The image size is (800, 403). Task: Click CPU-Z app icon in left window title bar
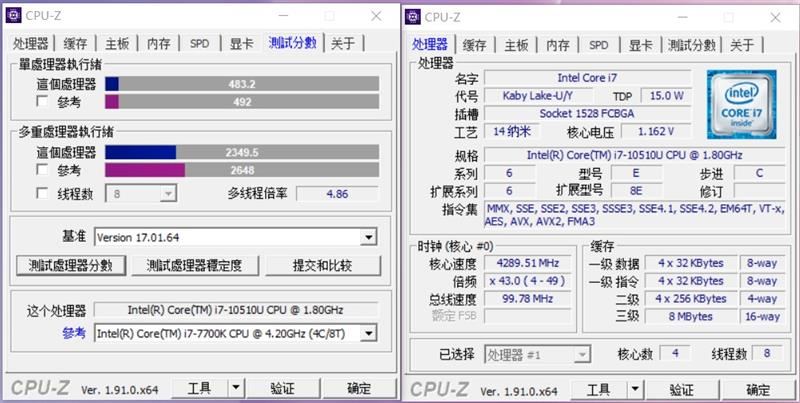[x=13, y=15]
